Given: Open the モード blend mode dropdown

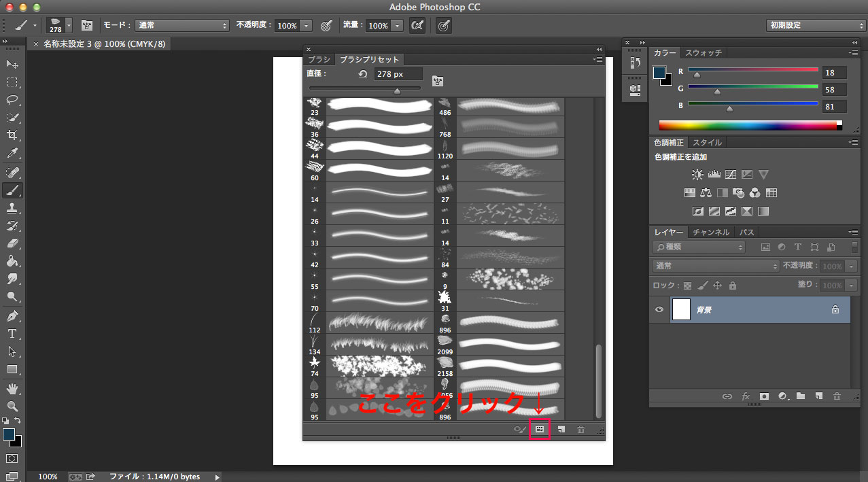Looking at the screenshot, I should (182, 25).
